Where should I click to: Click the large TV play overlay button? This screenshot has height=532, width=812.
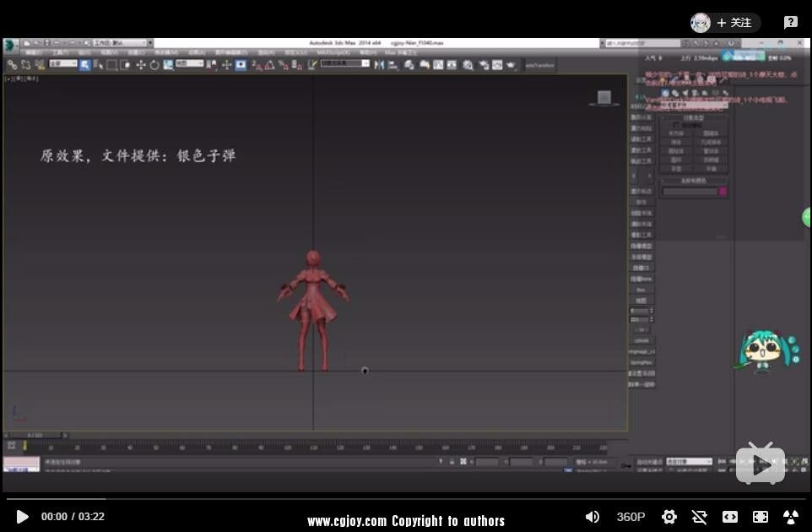coord(761,464)
